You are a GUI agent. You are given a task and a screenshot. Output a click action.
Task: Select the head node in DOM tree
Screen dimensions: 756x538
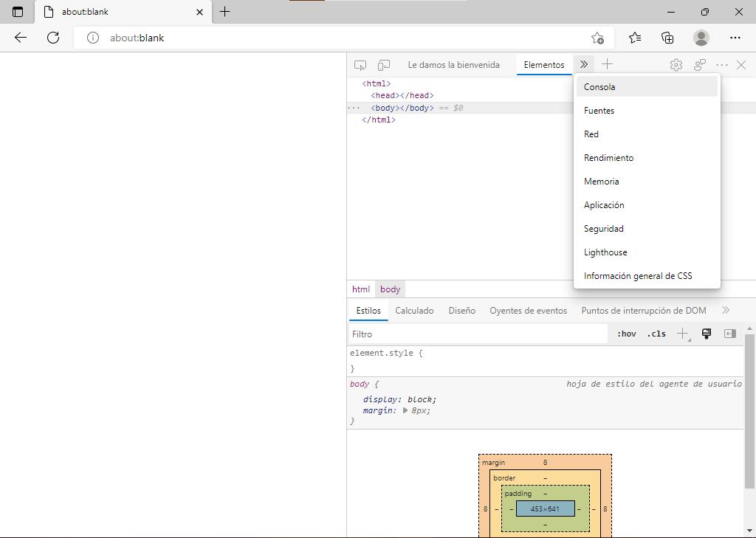coord(402,95)
